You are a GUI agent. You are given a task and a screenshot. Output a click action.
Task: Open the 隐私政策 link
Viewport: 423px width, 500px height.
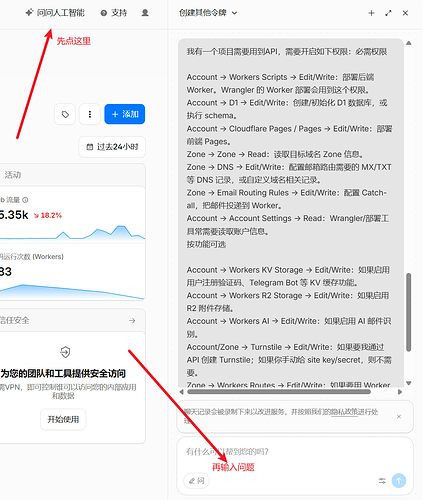coord(345,412)
